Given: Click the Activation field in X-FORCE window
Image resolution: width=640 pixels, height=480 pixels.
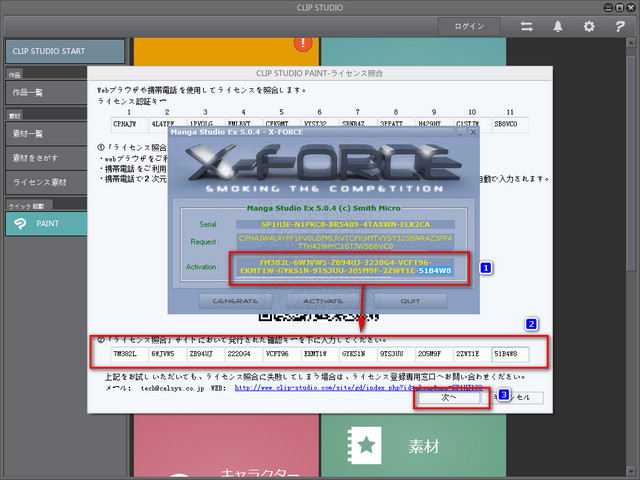Looking at the screenshot, I should tap(345, 267).
